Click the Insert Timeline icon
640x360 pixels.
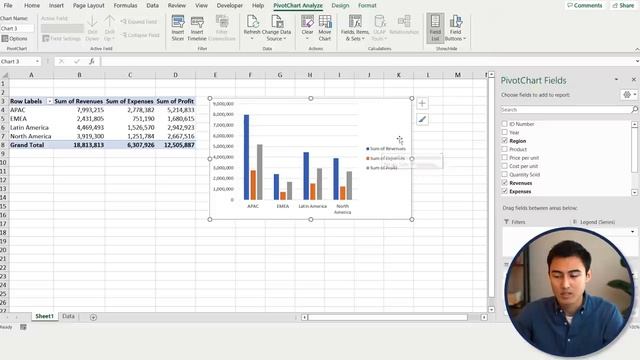point(197,27)
